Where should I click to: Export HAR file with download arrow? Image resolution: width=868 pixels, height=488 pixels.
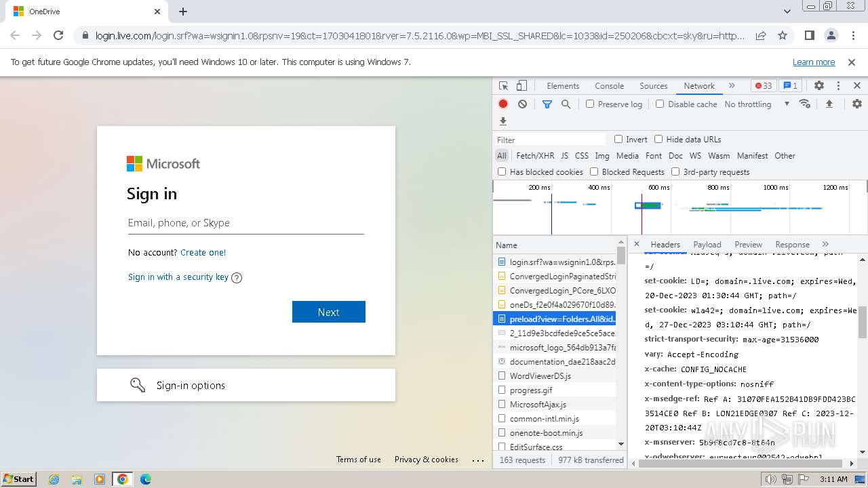(x=503, y=121)
